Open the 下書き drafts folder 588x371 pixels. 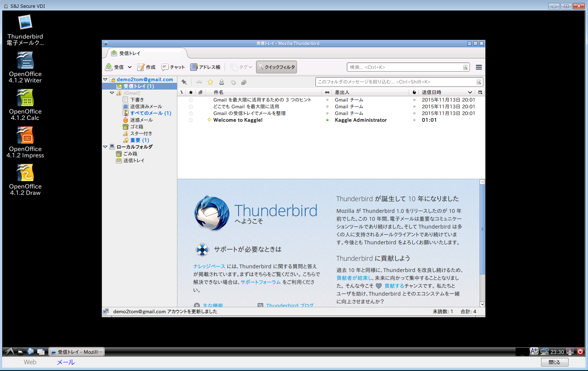(137, 100)
